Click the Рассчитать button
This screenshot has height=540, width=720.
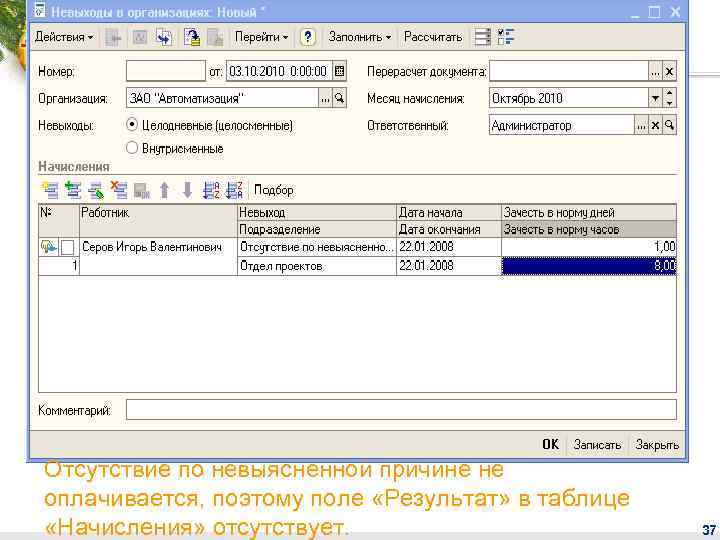[x=433, y=37]
